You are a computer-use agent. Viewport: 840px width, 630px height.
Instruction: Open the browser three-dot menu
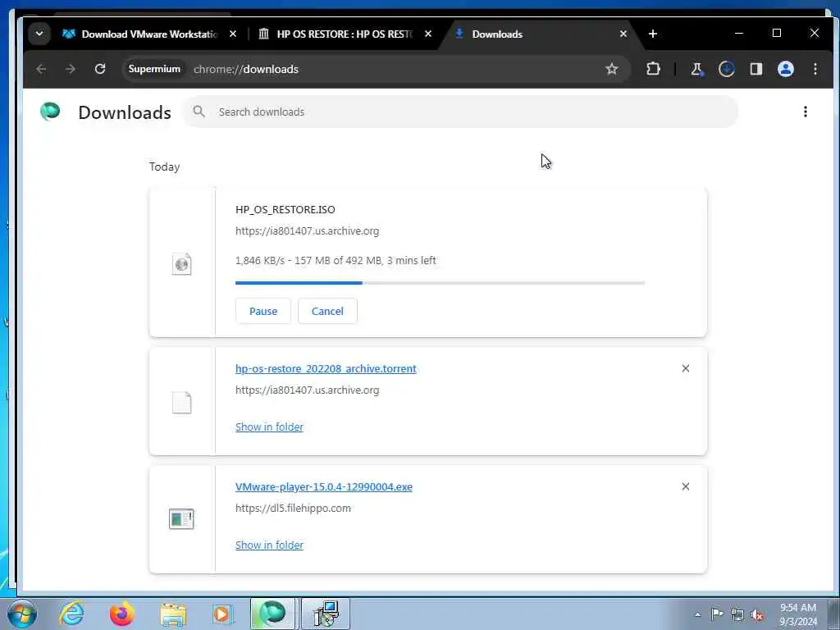point(815,69)
